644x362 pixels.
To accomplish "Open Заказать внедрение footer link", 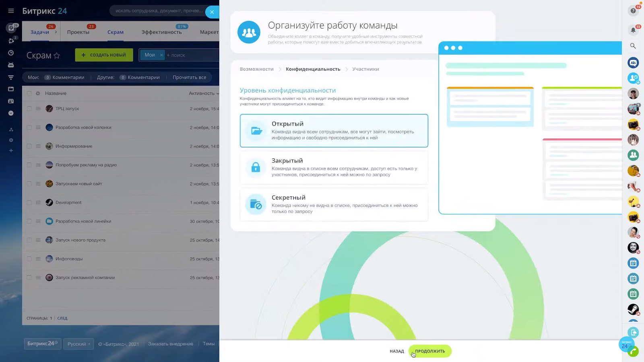I will 171,344.
